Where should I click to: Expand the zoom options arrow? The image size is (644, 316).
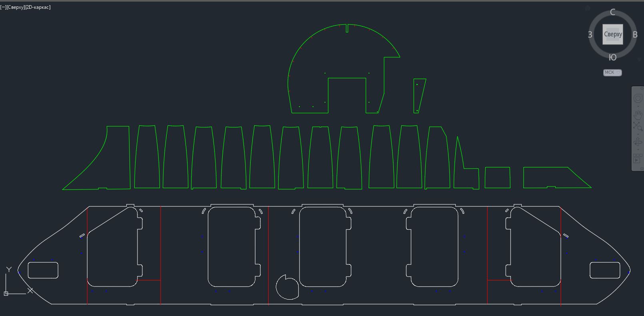click(638, 134)
